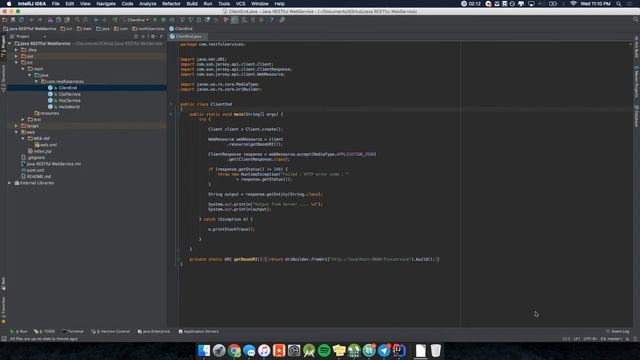Unfold the collapsed getBaseURI method in gutter
This screenshot has width=640, height=360.
point(178,259)
